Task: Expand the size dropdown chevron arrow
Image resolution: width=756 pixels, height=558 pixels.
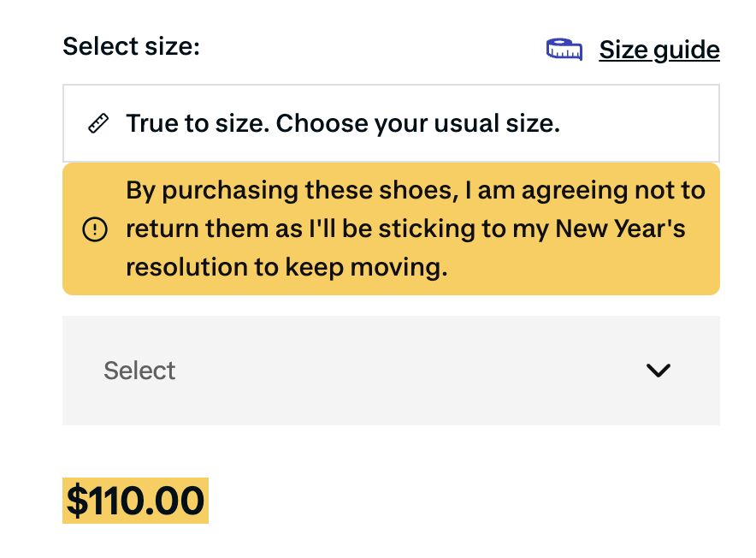Action: click(x=659, y=371)
